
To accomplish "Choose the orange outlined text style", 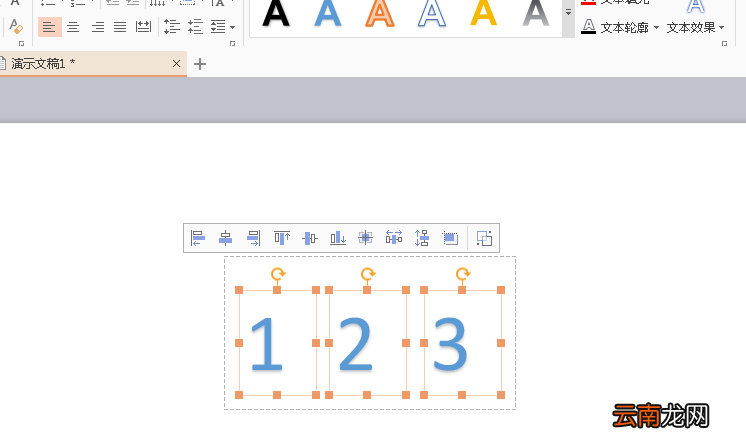I will click(380, 13).
